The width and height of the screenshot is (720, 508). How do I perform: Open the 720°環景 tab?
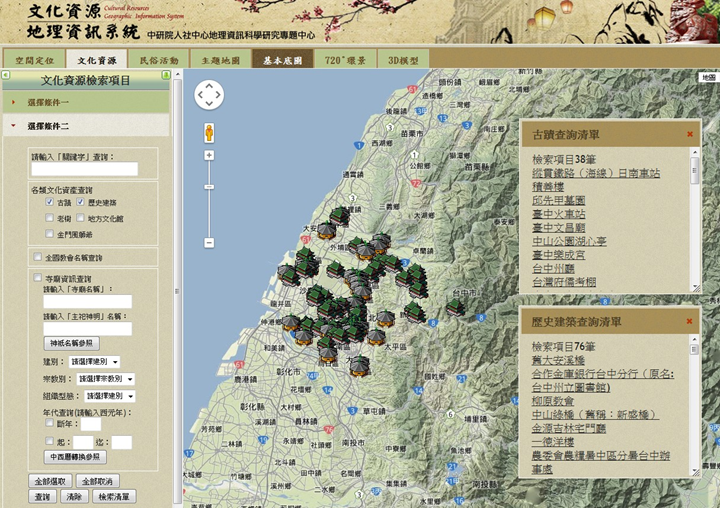coord(345,60)
